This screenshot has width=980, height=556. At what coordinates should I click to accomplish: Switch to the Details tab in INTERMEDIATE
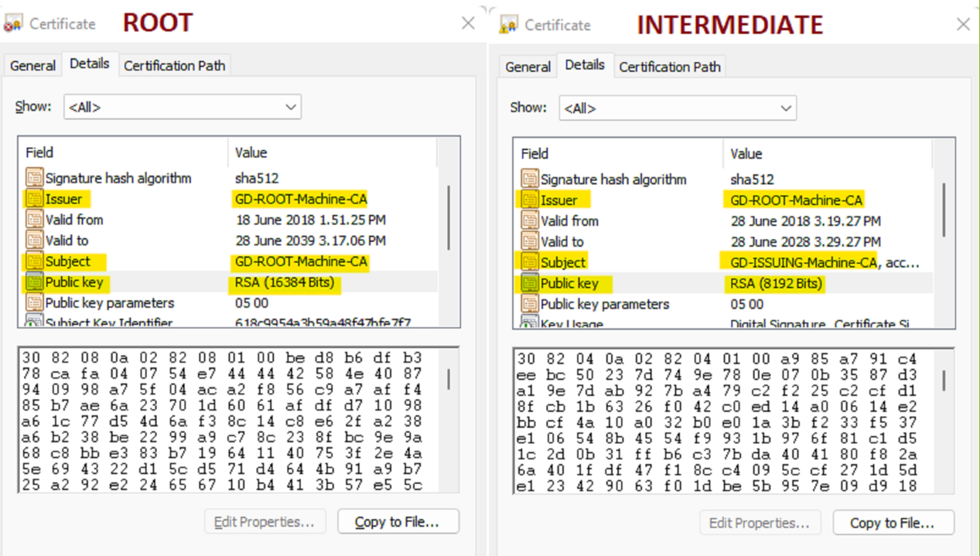click(586, 65)
